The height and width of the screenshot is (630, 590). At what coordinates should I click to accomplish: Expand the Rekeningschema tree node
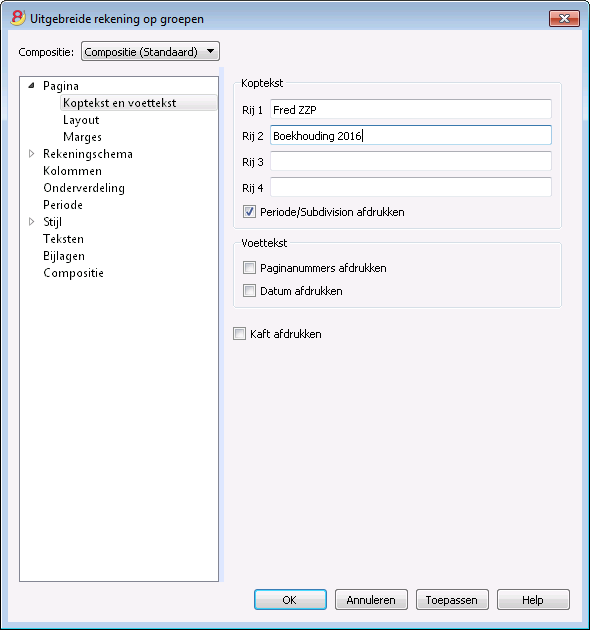32,153
